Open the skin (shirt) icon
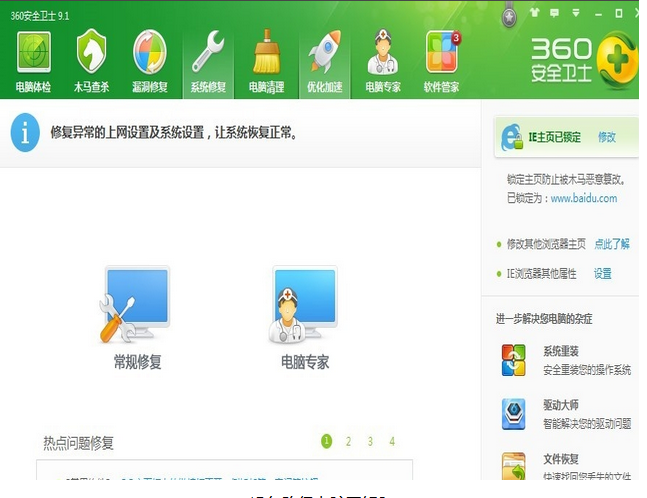This screenshot has width=647, height=498. coord(535,13)
